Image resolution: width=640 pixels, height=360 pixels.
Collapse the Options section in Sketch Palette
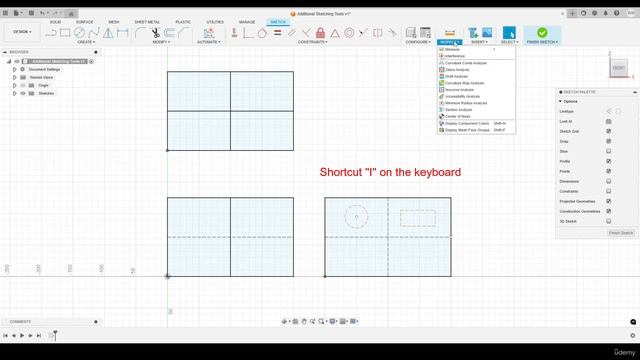click(x=560, y=101)
